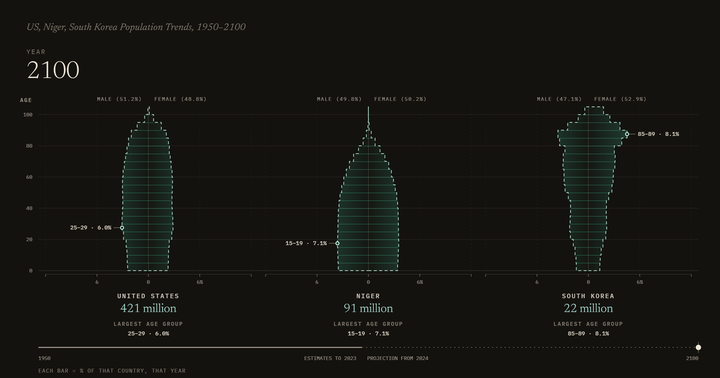Click the timeline slider handle at 2100
Screen dimensions: 720x378
click(698, 347)
